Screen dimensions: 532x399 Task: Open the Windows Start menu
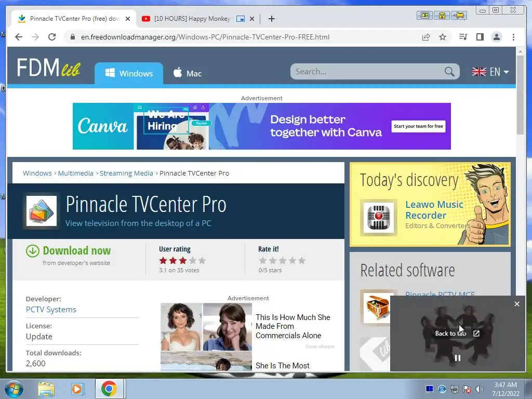pyautogui.click(x=14, y=389)
